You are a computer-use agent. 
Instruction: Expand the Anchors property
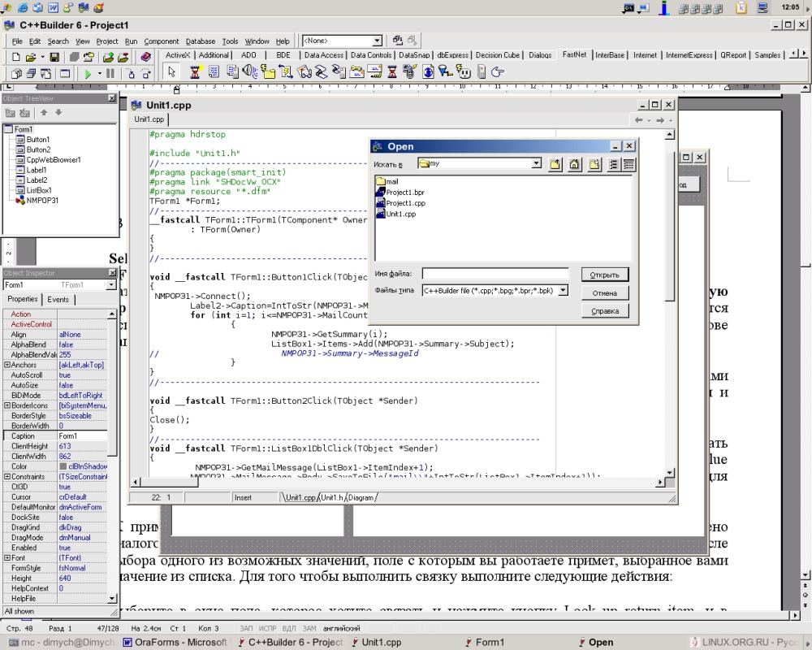(7, 365)
